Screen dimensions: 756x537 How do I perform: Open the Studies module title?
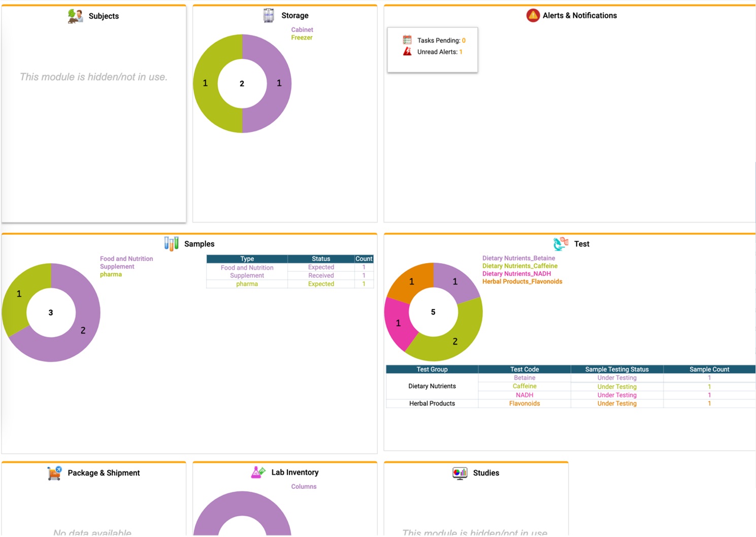486,473
